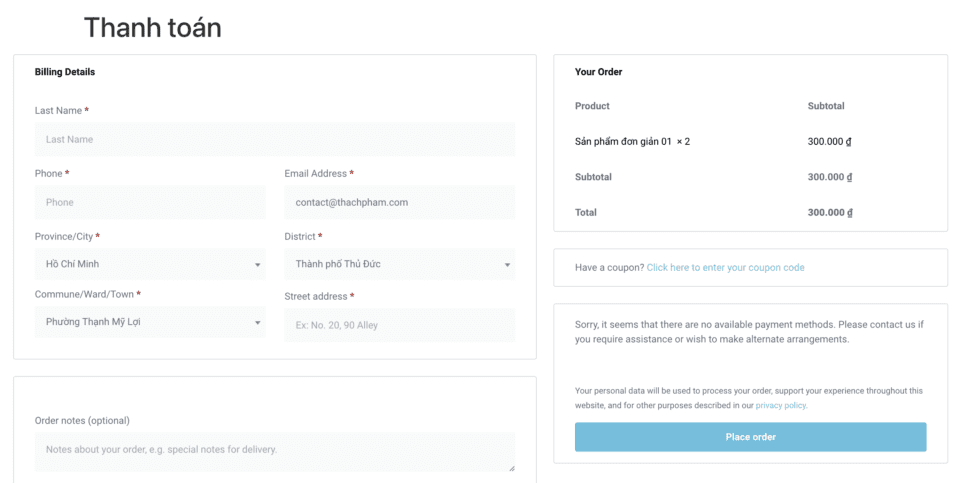This screenshot has height=483, width=960.
Task: Click the 'Billing Details' section title
Action: coord(65,72)
